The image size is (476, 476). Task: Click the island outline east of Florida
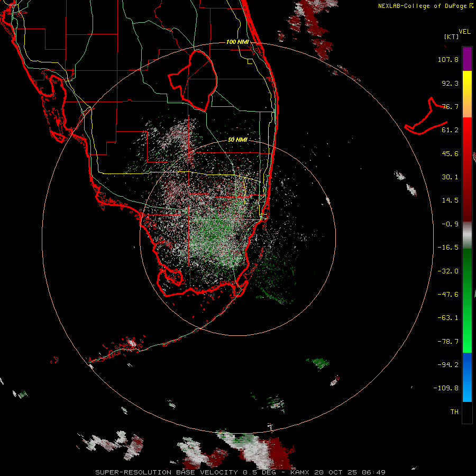pyautogui.click(x=426, y=117)
